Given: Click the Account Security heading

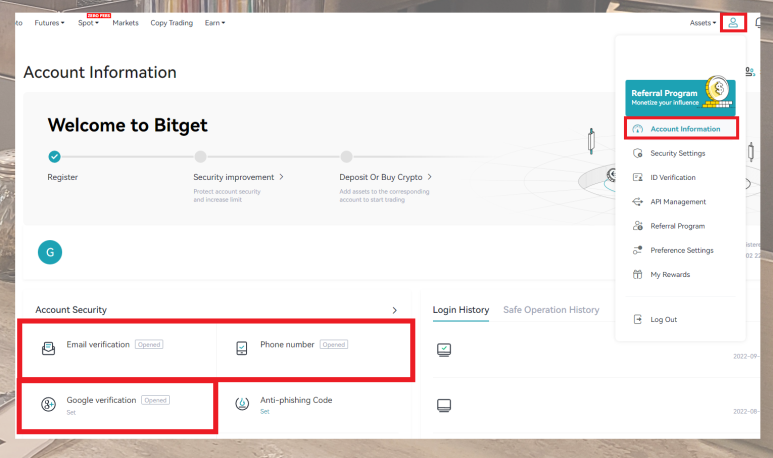Looking at the screenshot, I should pyautogui.click(x=71, y=310).
